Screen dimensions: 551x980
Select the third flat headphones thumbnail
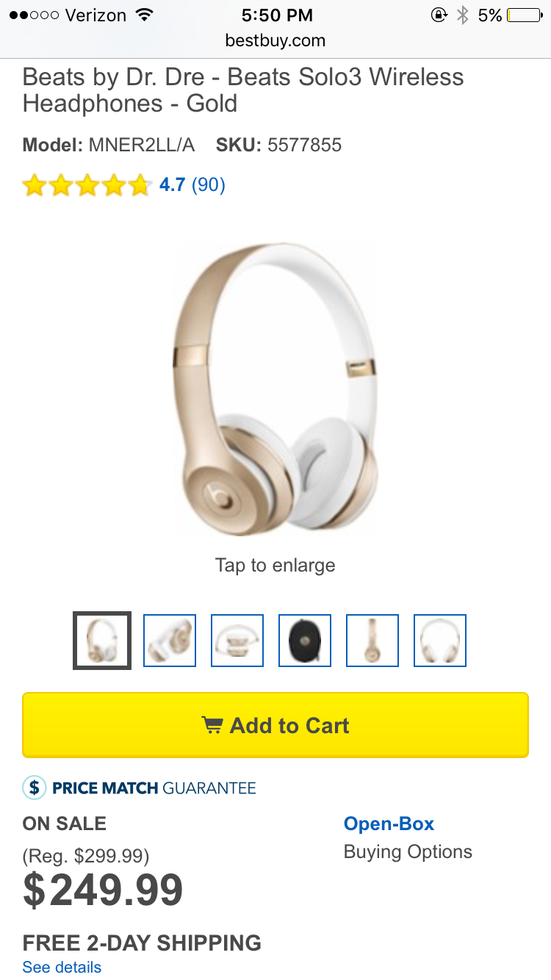click(237, 641)
